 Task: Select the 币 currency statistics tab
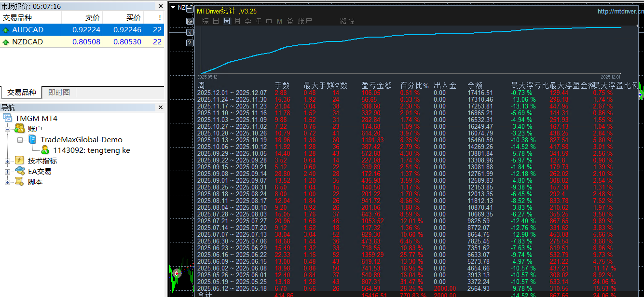269,21
